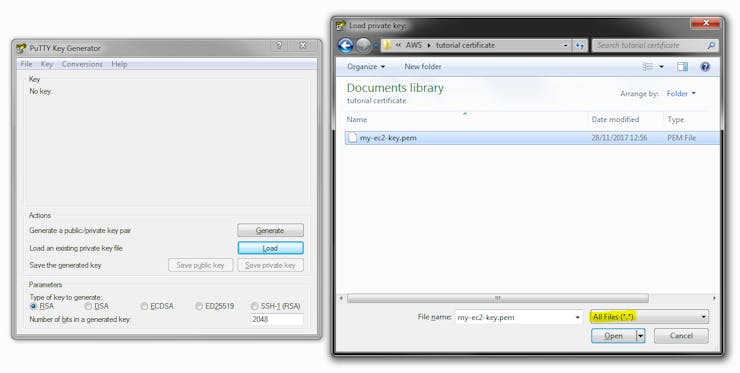Click Save private key button
This screenshot has height=373, width=740.
coord(270,265)
